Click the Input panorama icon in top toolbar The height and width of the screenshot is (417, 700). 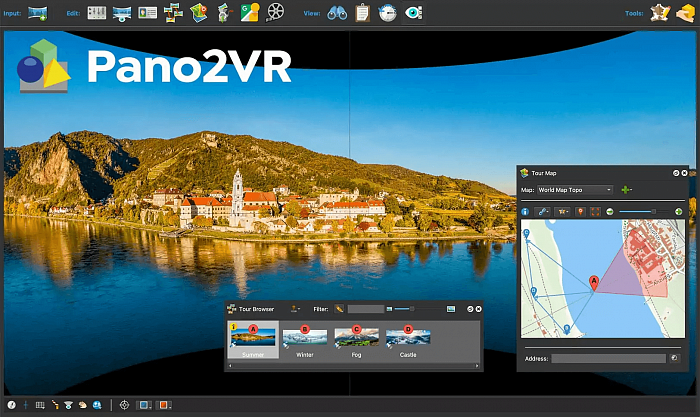click(x=39, y=13)
